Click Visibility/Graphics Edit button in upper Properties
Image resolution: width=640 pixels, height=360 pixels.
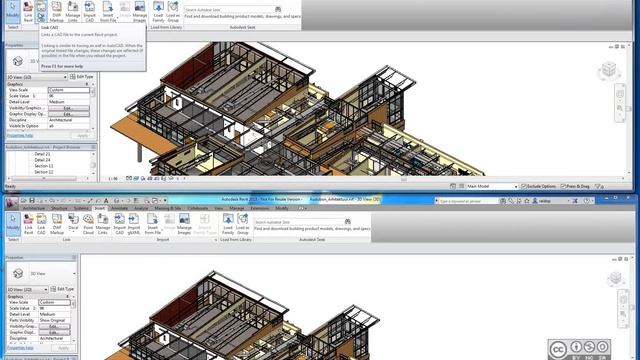point(69,108)
